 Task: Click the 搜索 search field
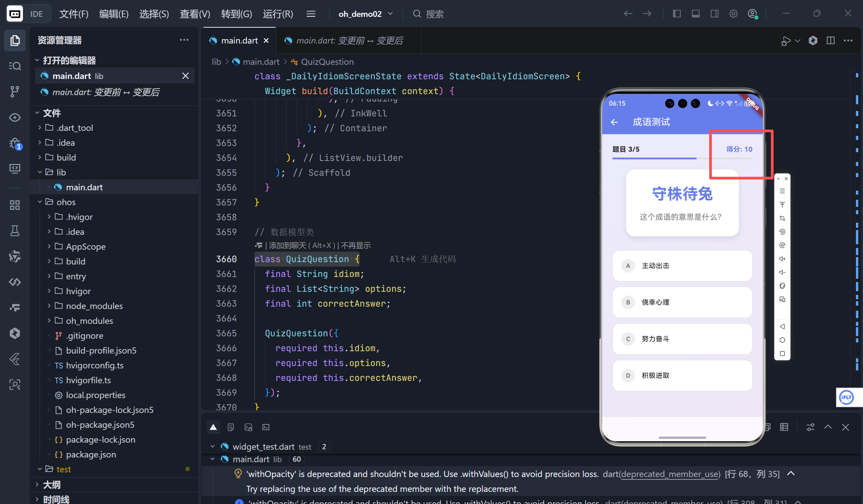pos(434,14)
